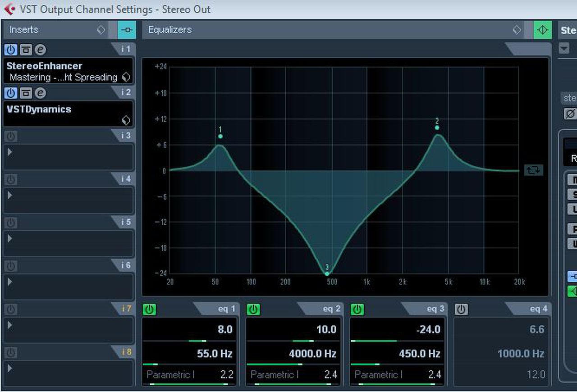The width and height of the screenshot is (577, 392).
Task: Click the Mastering Spreading preset name
Action: click(x=64, y=77)
